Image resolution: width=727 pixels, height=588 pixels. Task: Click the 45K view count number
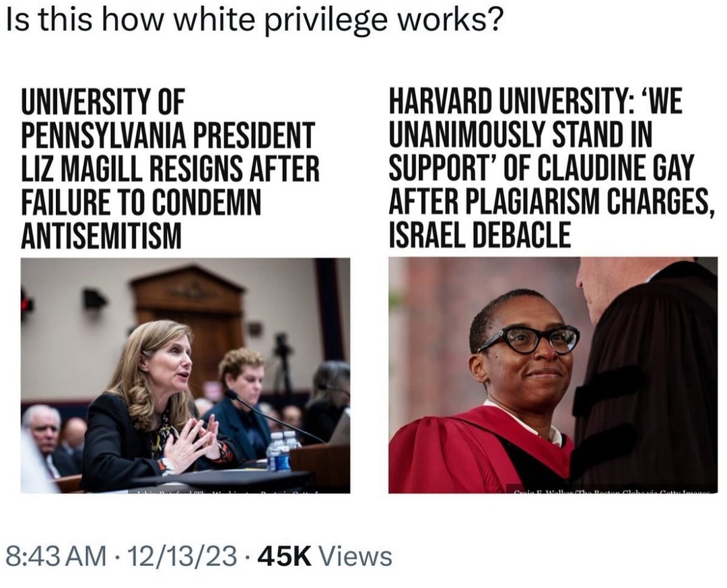(284, 556)
